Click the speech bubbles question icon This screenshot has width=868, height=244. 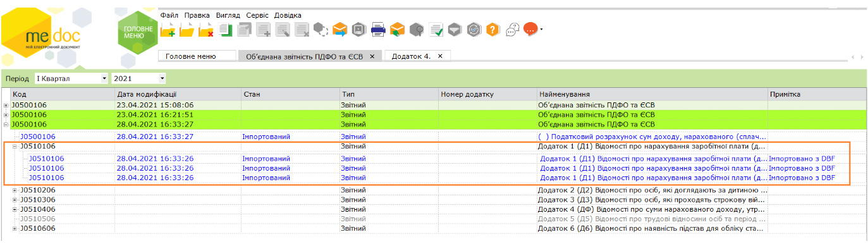coord(512,29)
